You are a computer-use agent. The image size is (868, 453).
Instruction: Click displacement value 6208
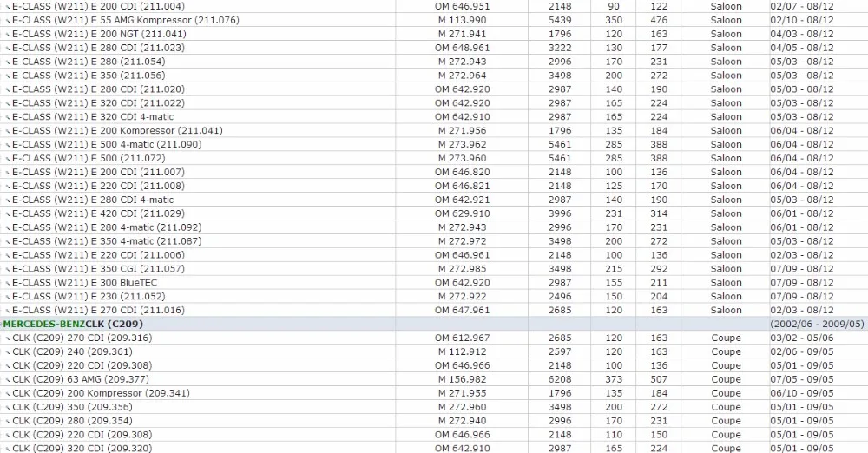(560, 379)
